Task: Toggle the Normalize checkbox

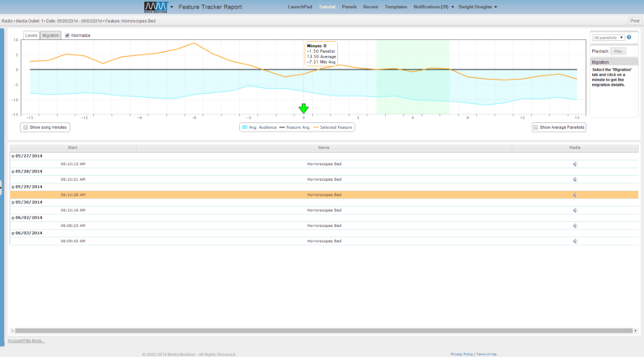Action: point(67,35)
